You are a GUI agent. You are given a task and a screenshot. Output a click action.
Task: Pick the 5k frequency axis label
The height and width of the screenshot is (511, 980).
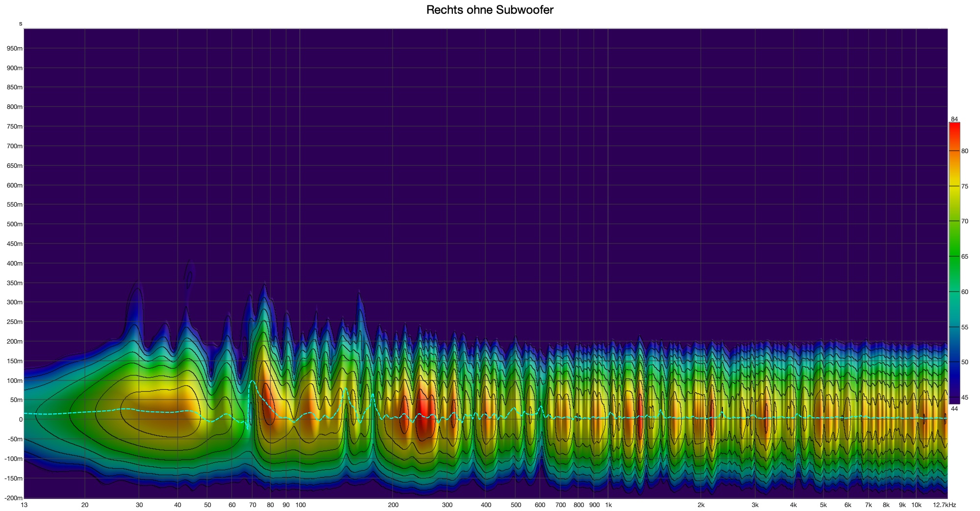(823, 505)
